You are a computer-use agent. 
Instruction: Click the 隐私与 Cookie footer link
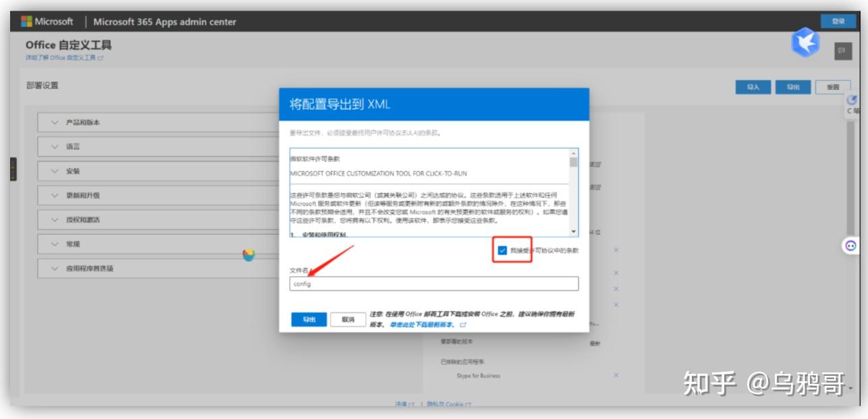tap(447, 405)
